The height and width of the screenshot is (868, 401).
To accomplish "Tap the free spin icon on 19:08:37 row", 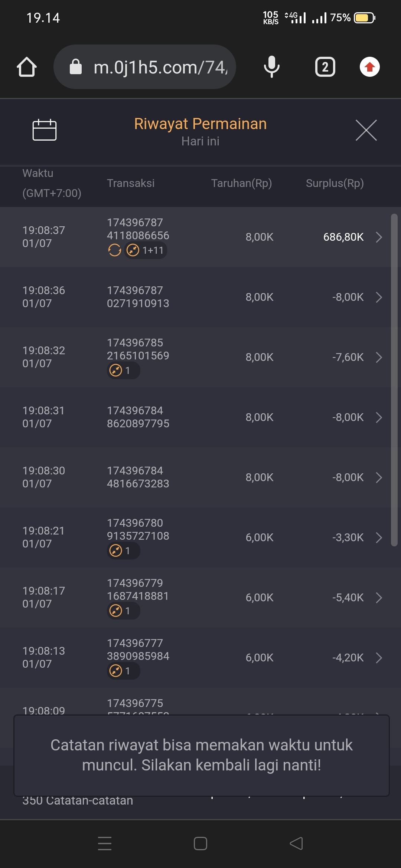I will click(114, 250).
